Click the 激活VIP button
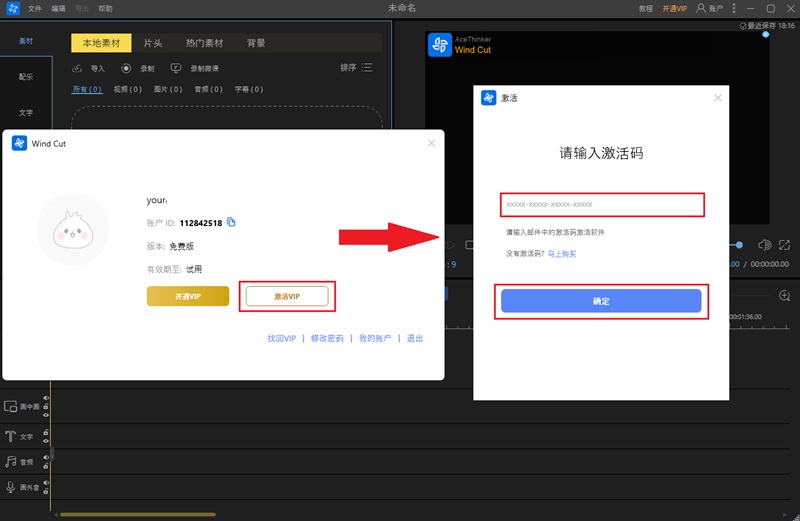 tap(287, 296)
